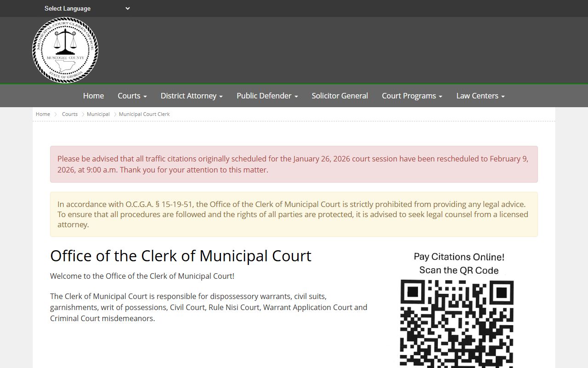Expand the Court Programs menu
Viewport: 588px width, 368px height.
tap(412, 96)
